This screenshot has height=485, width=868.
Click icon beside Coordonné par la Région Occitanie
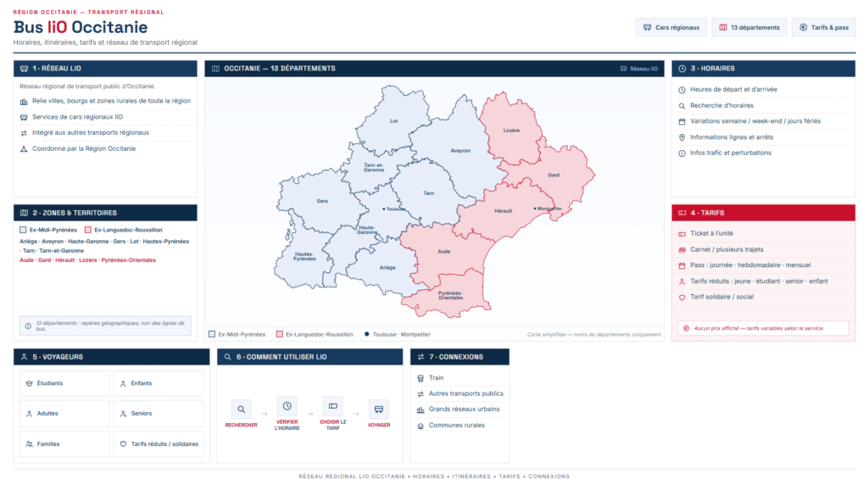click(x=24, y=149)
